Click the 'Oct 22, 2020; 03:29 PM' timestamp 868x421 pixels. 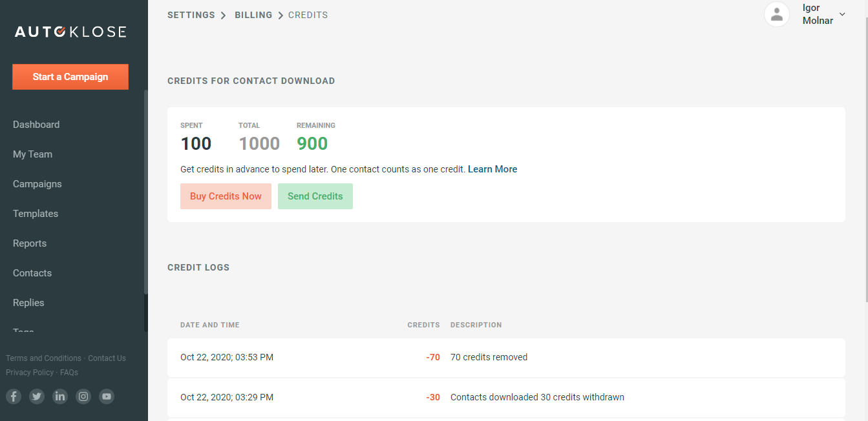(227, 397)
